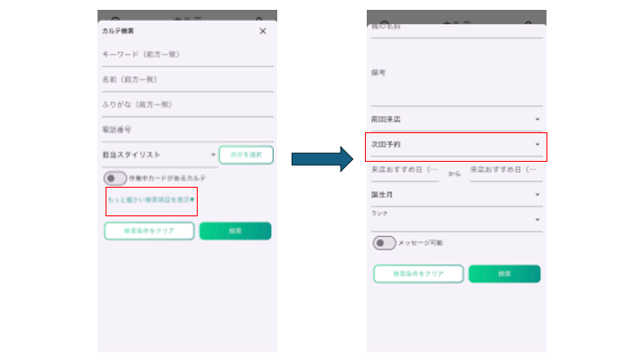Close the カルテ検索 dialog with X
This screenshot has height=362, width=644.
[262, 31]
